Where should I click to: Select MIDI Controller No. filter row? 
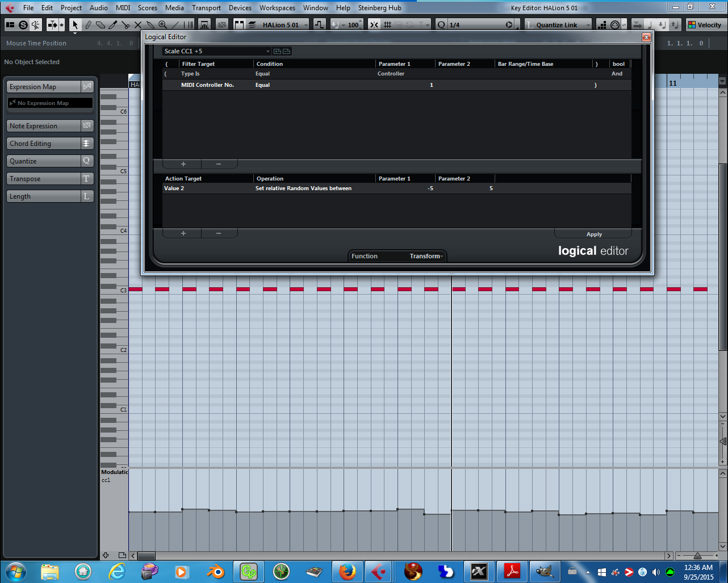coord(397,85)
